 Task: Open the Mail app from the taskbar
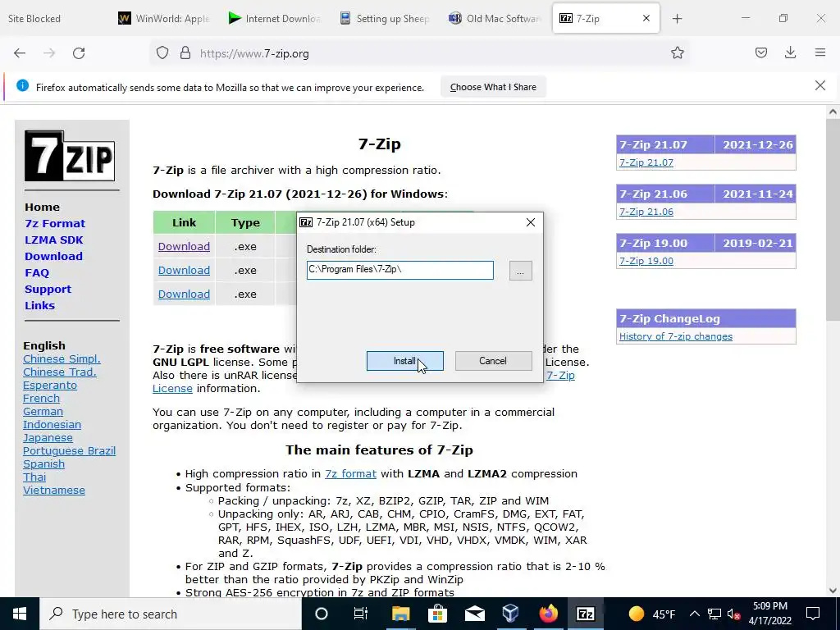point(475,614)
